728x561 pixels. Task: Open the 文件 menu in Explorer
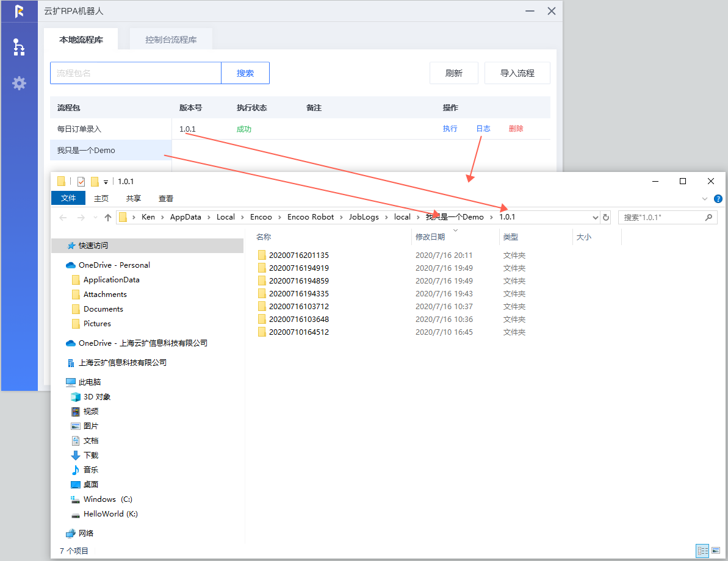pos(68,198)
